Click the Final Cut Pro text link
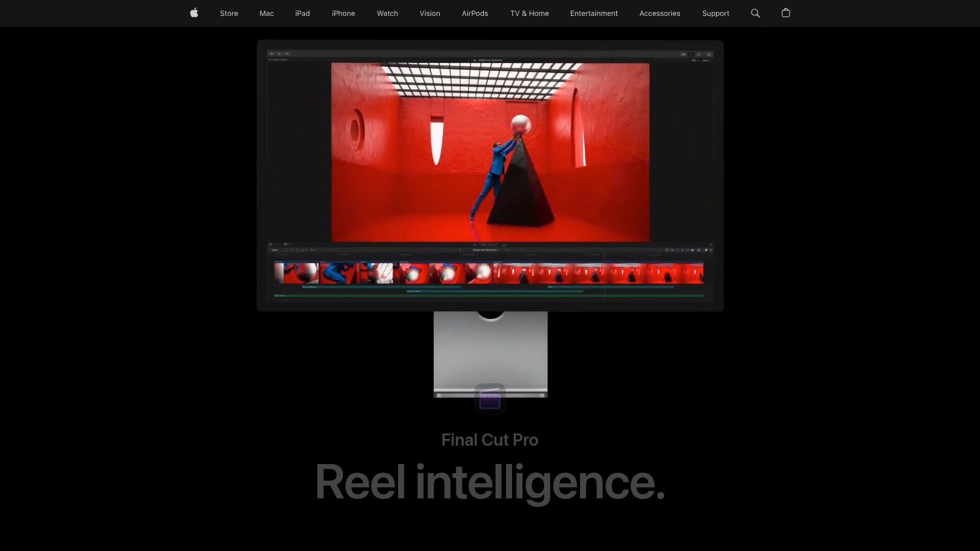The height and width of the screenshot is (551, 980). tap(490, 440)
